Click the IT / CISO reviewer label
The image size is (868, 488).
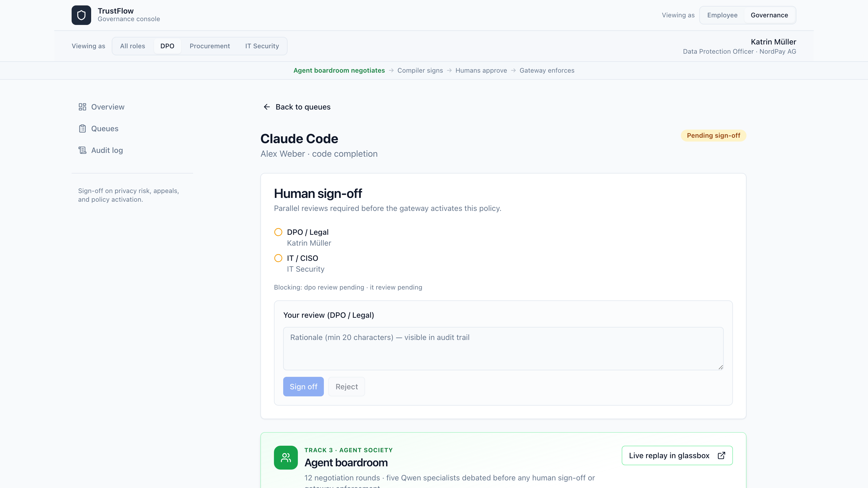tap(302, 258)
